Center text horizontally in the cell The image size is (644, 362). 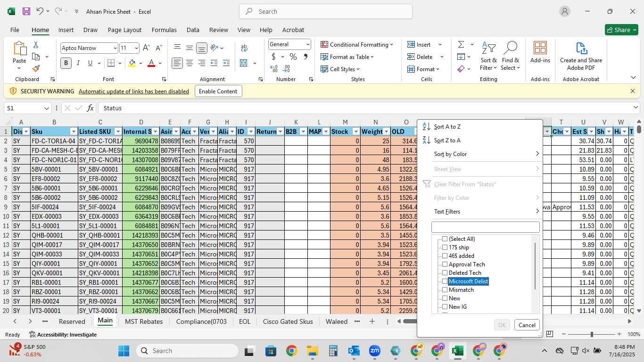click(x=190, y=63)
